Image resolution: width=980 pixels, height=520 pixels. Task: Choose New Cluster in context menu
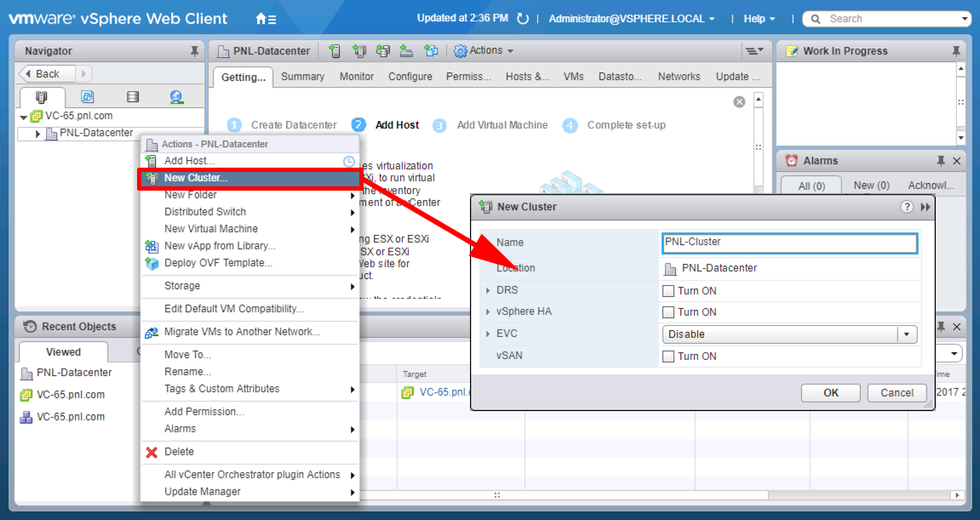click(250, 178)
